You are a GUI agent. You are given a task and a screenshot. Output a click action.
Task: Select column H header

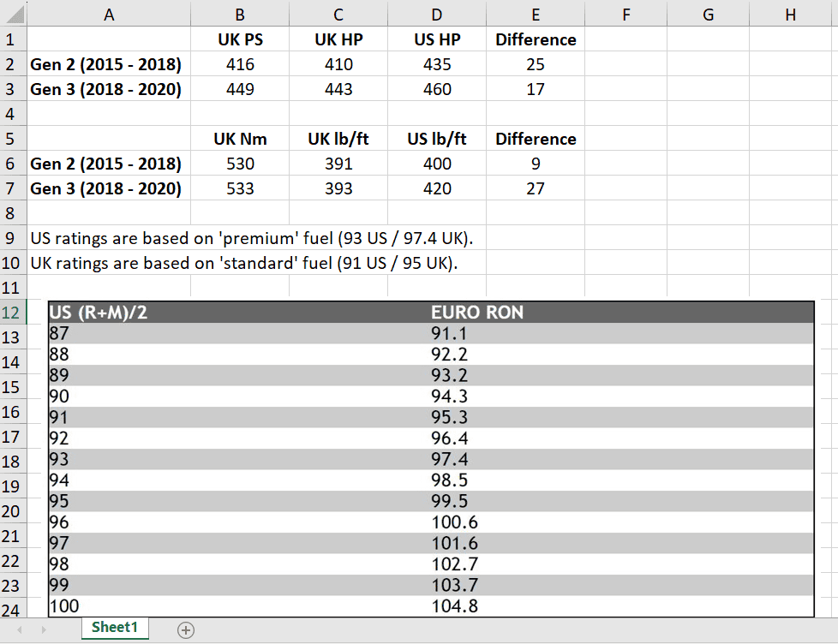click(790, 14)
